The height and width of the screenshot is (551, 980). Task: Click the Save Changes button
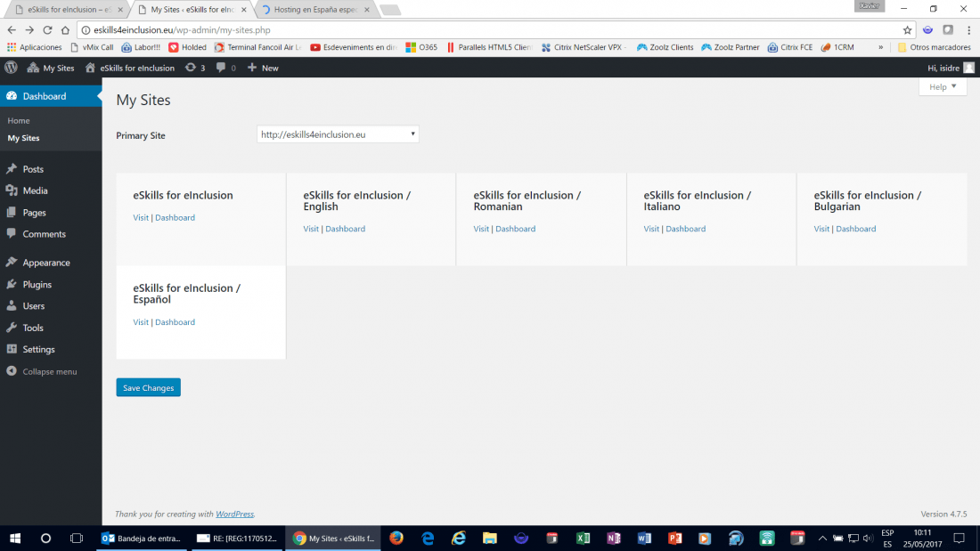(148, 387)
